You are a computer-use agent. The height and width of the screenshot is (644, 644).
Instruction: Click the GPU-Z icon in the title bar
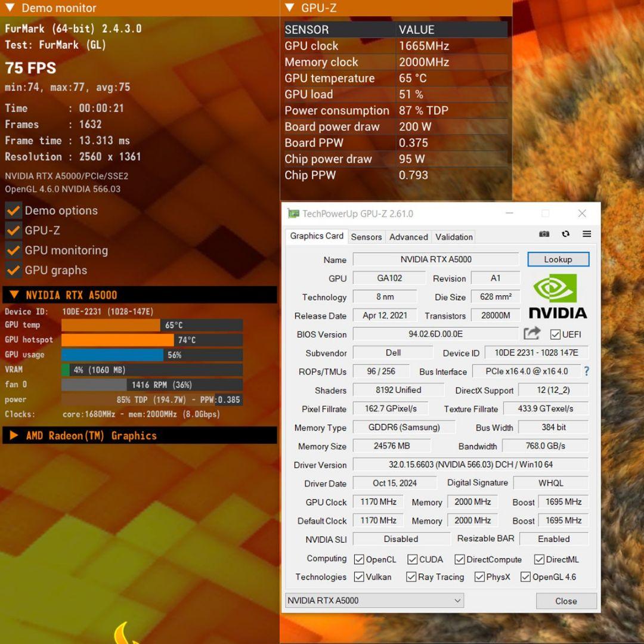[292, 213]
